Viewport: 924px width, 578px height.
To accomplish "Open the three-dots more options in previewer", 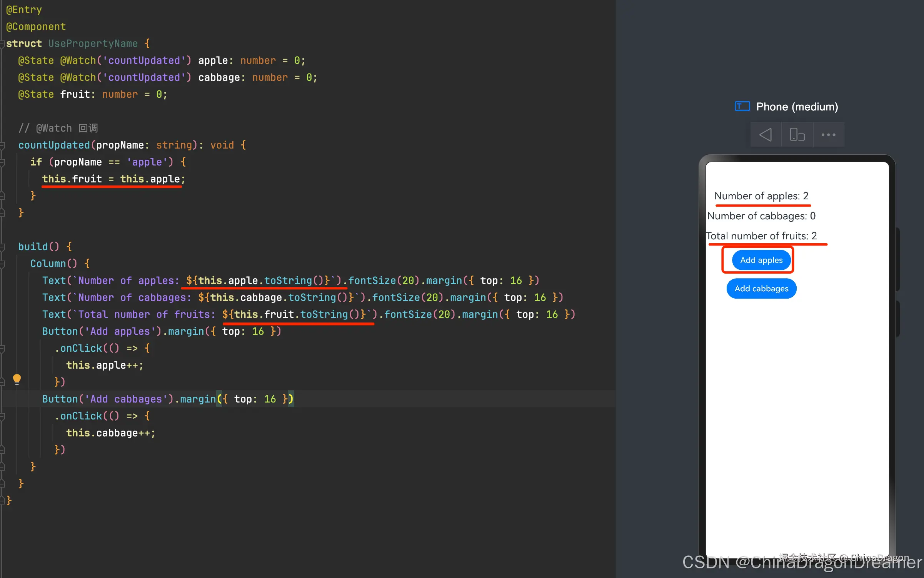I will click(828, 135).
